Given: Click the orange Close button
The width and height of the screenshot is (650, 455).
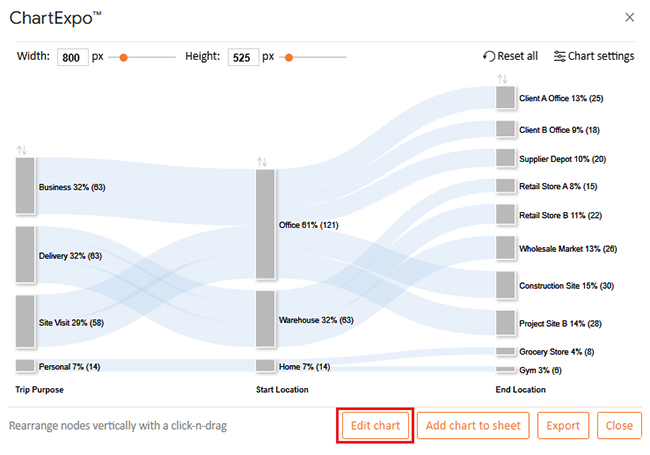Looking at the screenshot, I should [x=619, y=426].
